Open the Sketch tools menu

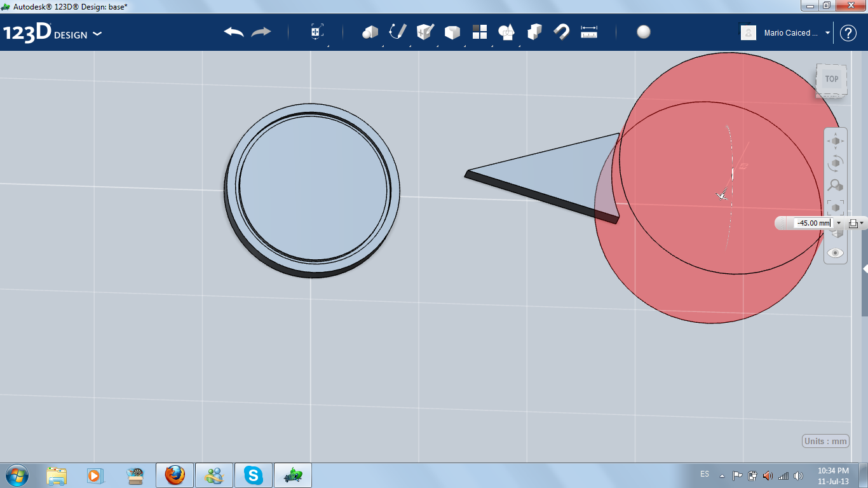click(397, 32)
